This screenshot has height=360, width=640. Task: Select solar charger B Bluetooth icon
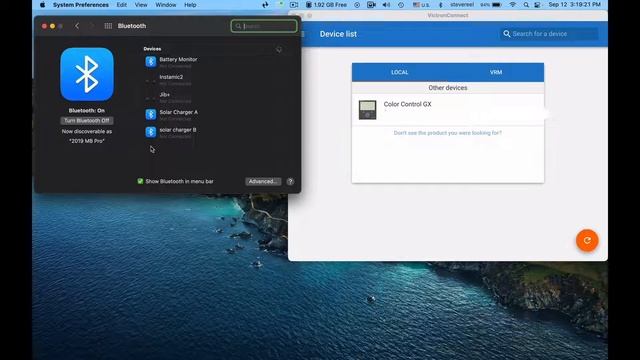pyautogui.click(x=151, y=132)
